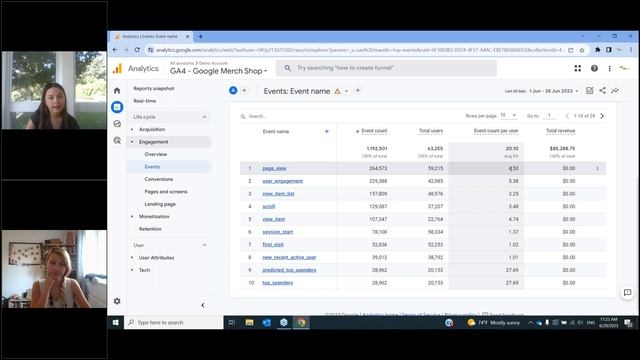Viewport: 640px width, 360px height.
Task: Go to the previous table page arrow
Action: coord(567,116)
